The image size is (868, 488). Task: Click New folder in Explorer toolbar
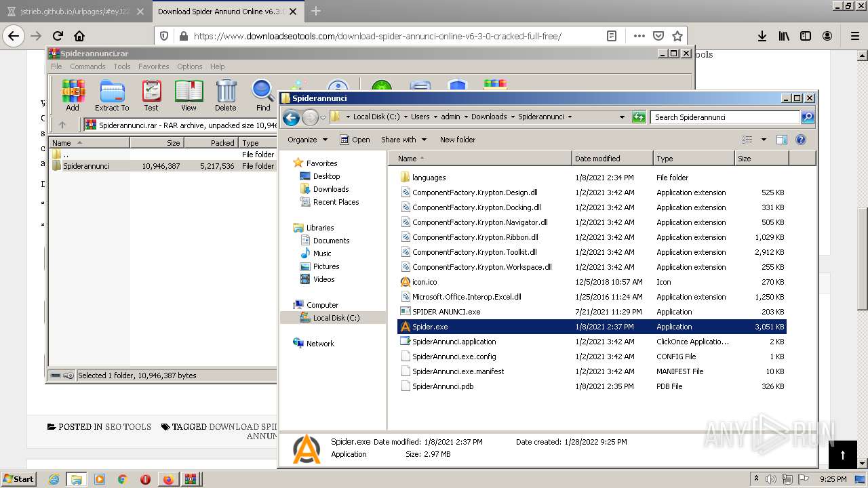(x=458, y=140)
